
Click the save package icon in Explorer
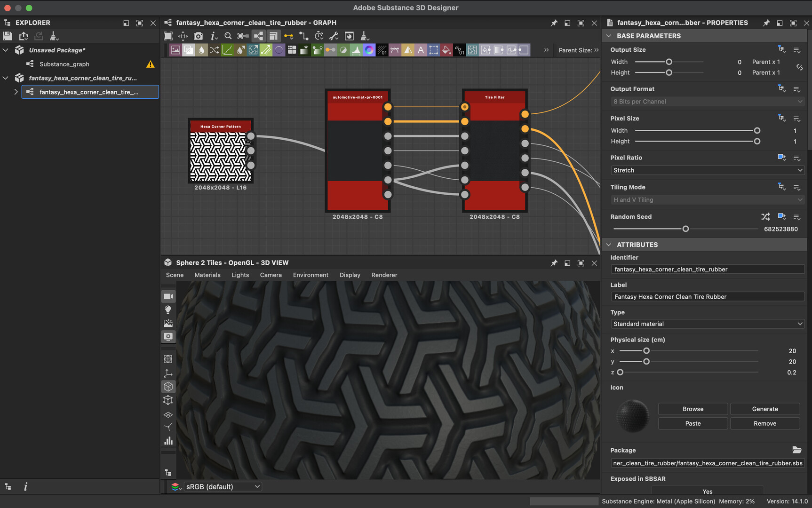[x=8, y=36]
